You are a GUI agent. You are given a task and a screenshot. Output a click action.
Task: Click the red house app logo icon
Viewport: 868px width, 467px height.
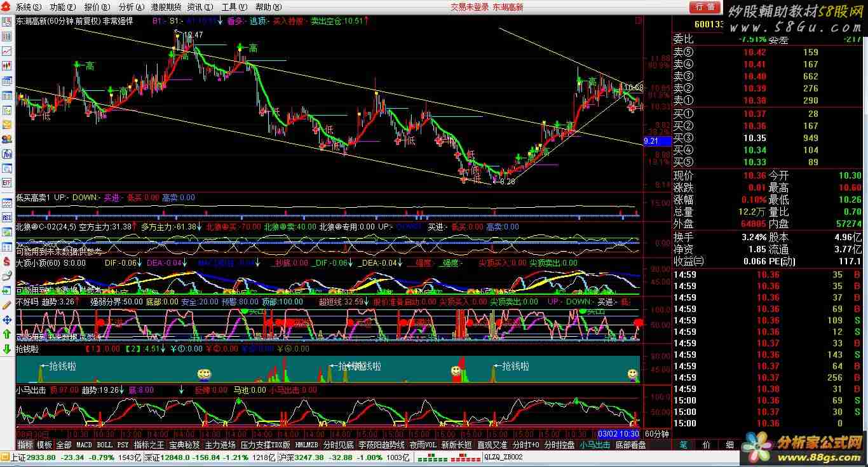coord(7,7)
